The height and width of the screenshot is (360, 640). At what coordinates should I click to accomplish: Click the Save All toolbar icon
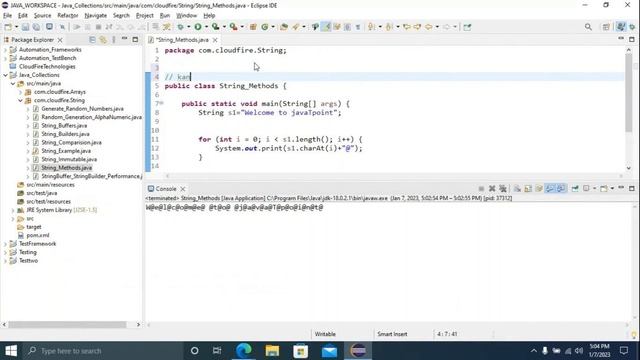(x=36, y=27)
